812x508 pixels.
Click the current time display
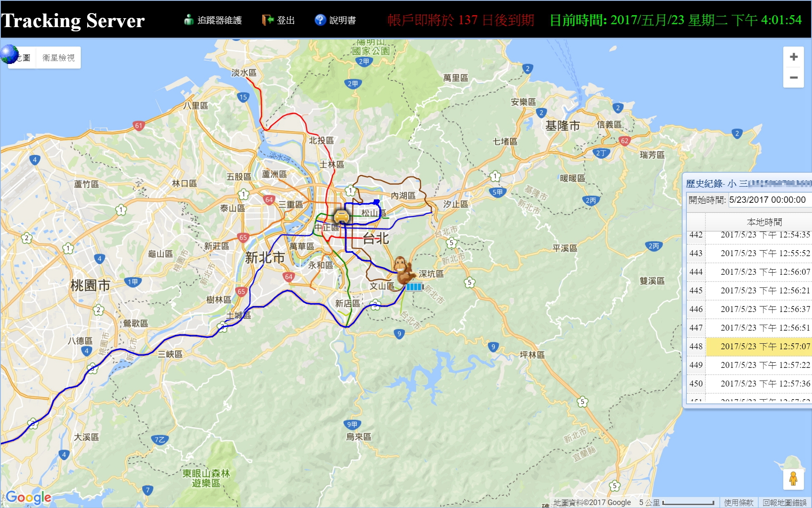(x=675, y=20)
